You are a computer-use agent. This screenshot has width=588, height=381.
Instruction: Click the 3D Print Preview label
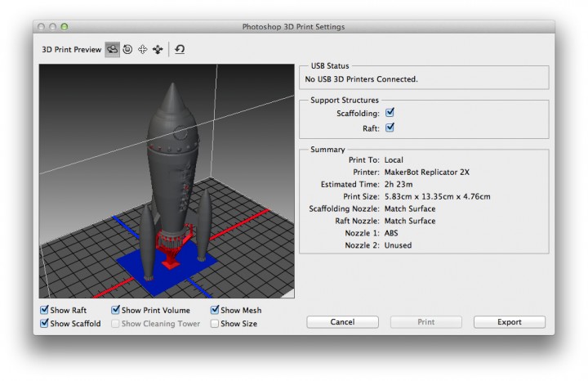coord(71,50)
